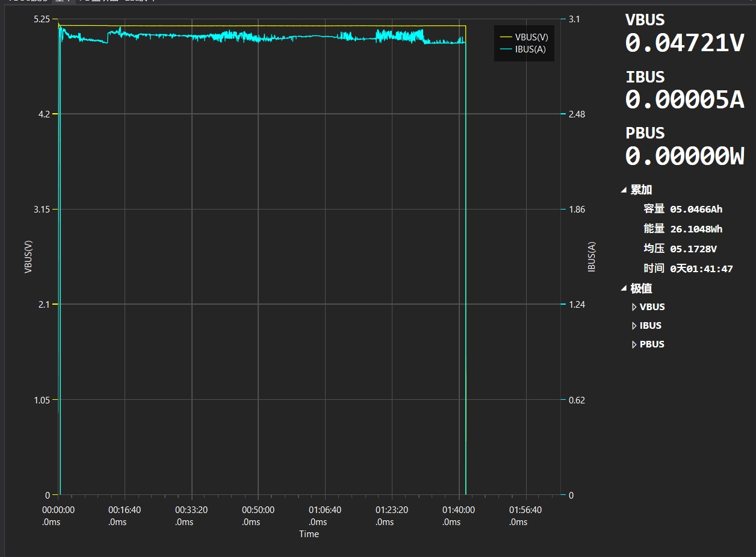Screen dimensions: 756x557
Task: Click the 5.25 left axis tick label
Action: coord(42,19)
